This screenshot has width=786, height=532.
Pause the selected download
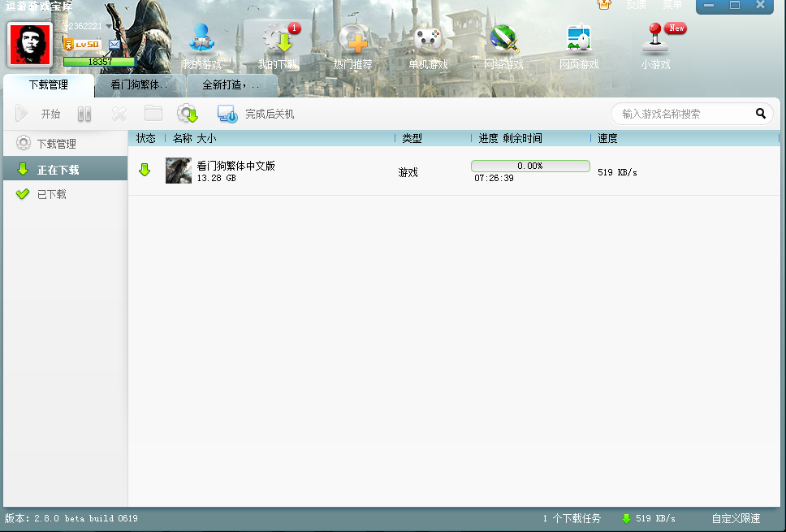(84, 115)
